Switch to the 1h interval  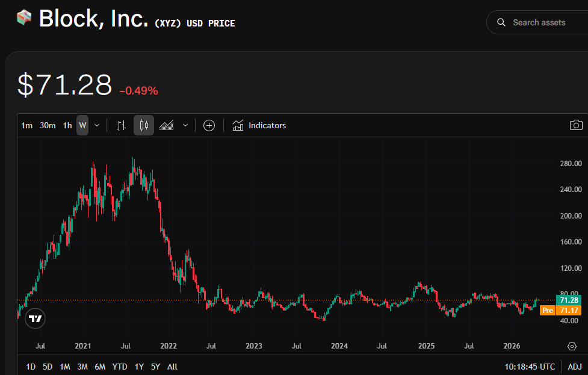[x=67, y=125]
